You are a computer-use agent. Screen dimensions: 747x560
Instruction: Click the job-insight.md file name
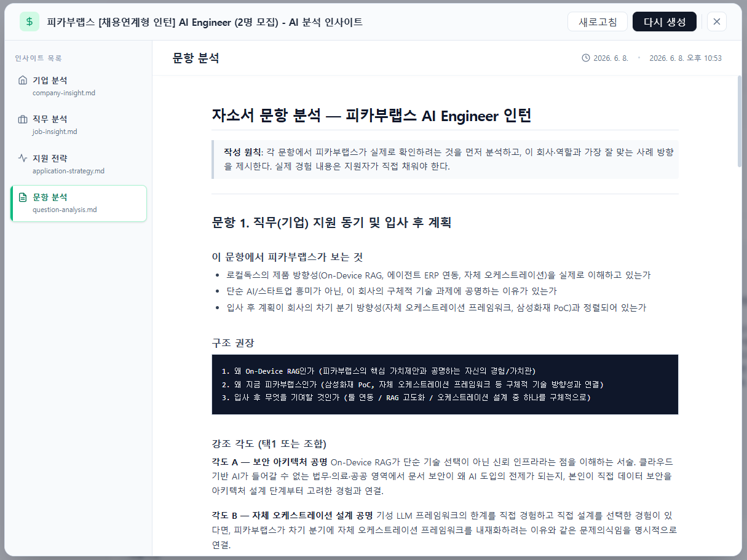(x=55, y=132)
